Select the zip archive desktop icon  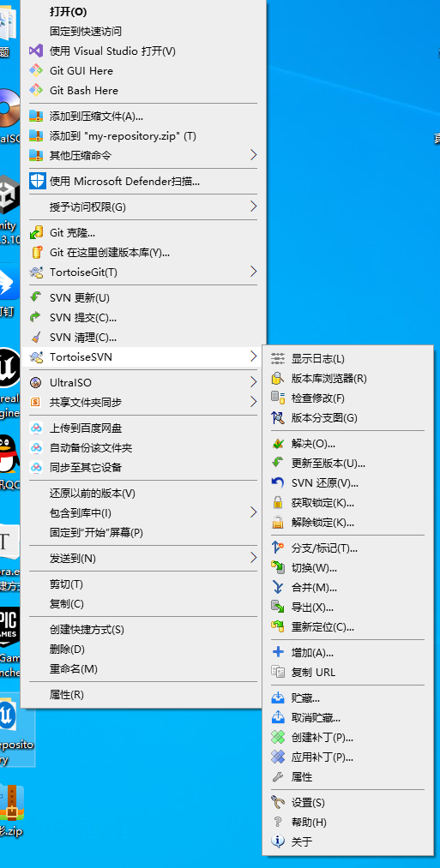(11, 801)
